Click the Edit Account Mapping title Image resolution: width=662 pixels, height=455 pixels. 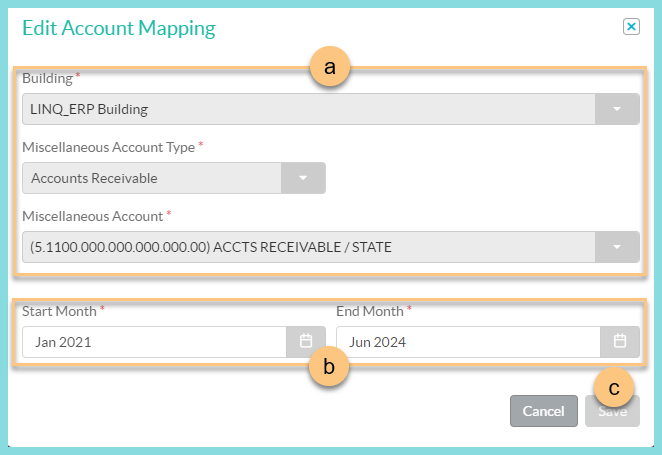[119, 28]
